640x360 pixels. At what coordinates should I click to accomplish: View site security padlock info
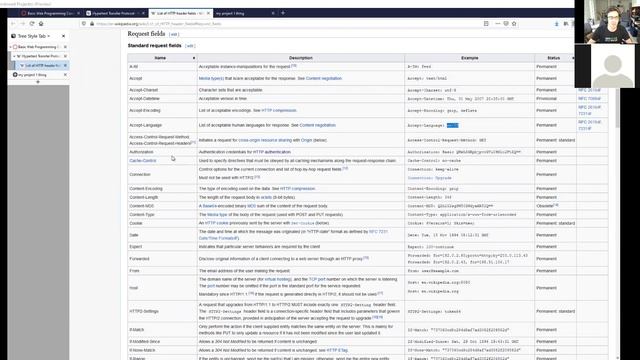92,24
